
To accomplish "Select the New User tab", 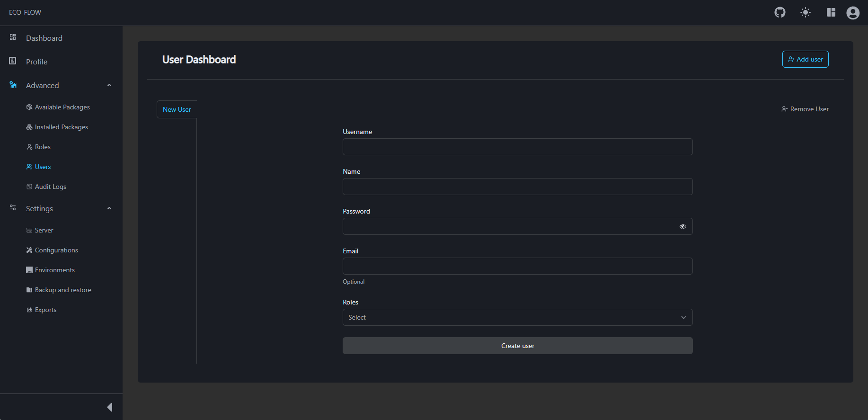I will 177,109.
